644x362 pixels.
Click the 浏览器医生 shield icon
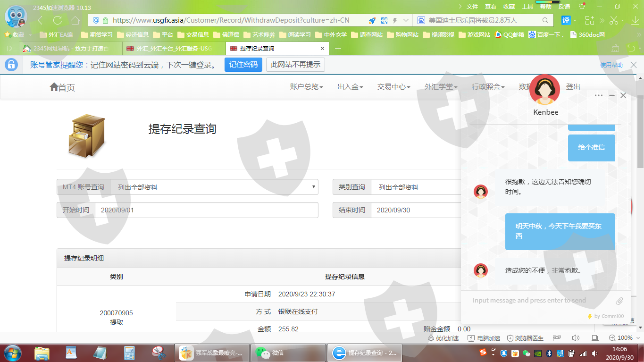[x=510, y=338]
